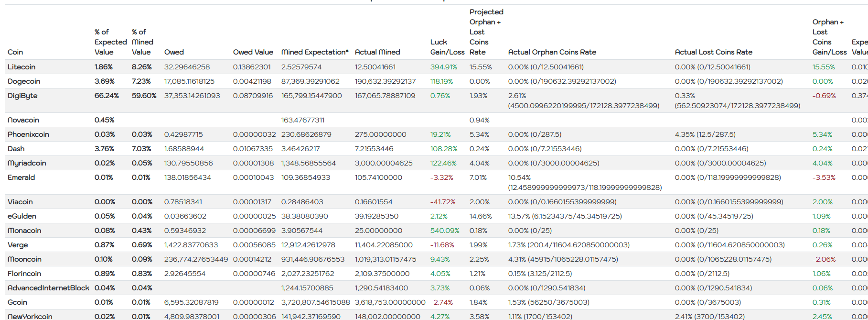Click Monacoin luck value 540.09%
This screenshot has width=868, height=320.
[445, 231]
